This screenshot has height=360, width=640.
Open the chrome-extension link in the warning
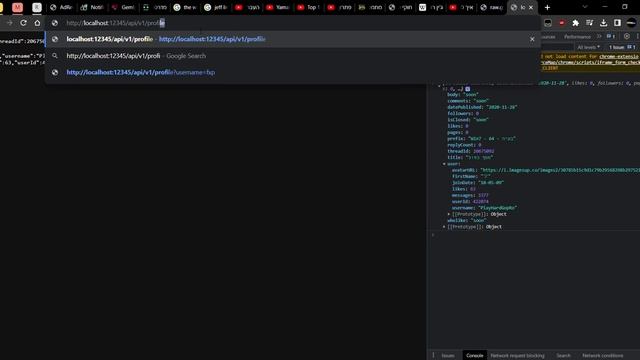619,57
